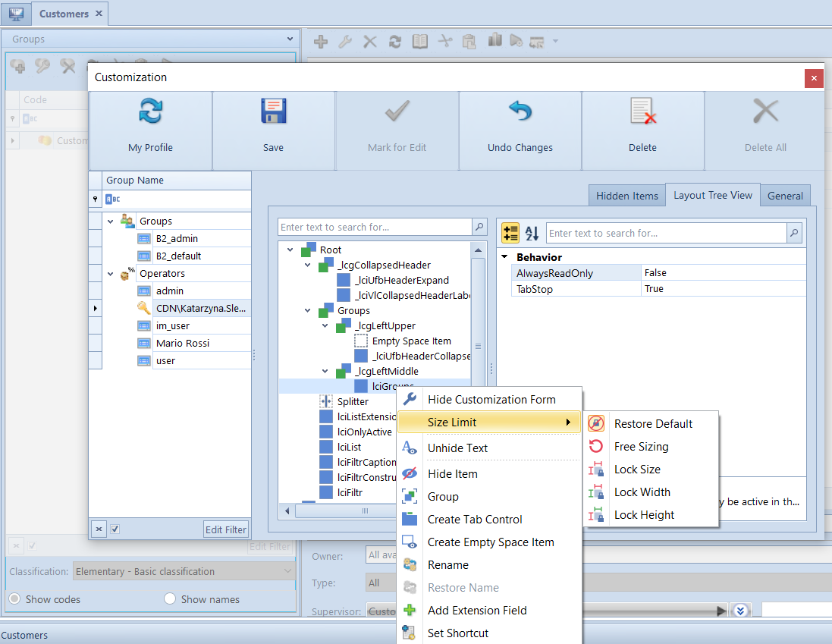Clear the Customization group filter with the x button
The image size is (832, 644).
click(99, 529)
